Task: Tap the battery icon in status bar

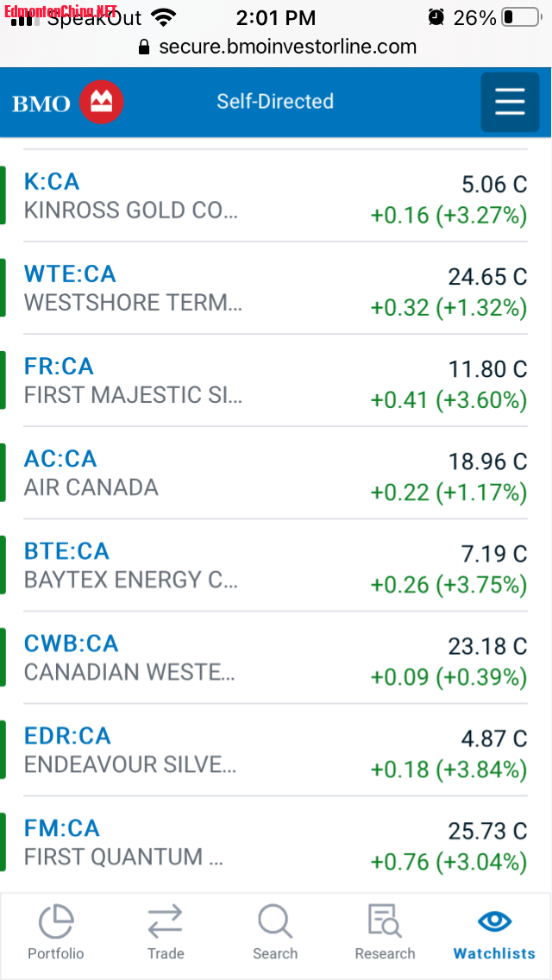Action: (x=519, y=17)
